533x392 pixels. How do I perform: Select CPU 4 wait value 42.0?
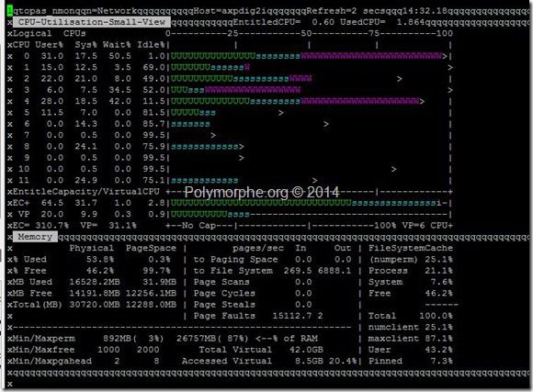click(120, 101)
